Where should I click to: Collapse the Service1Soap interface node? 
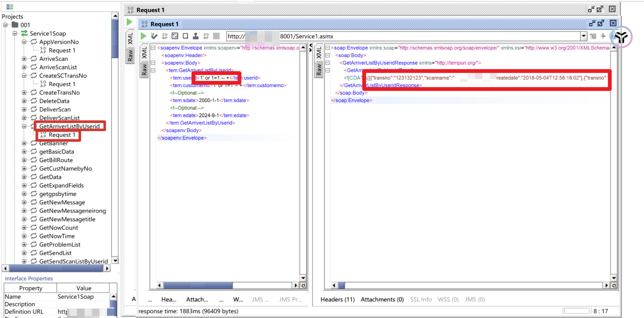tap(15, 34)
